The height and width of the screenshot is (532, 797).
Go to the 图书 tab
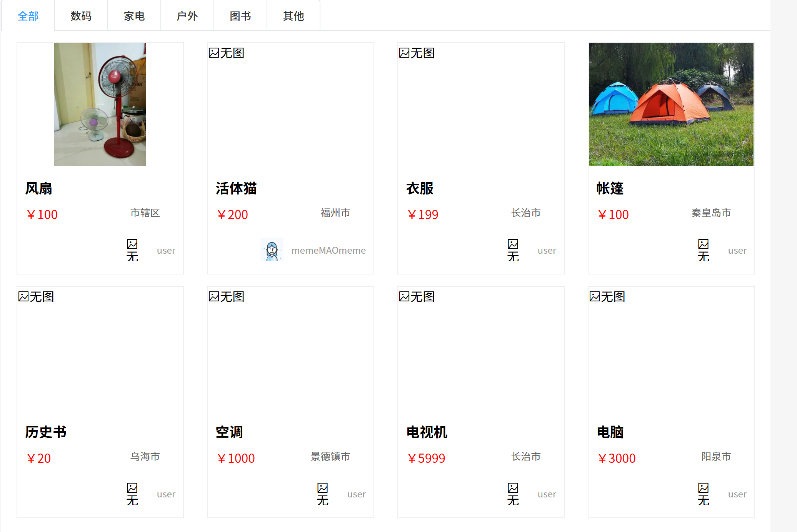point(240,16)
